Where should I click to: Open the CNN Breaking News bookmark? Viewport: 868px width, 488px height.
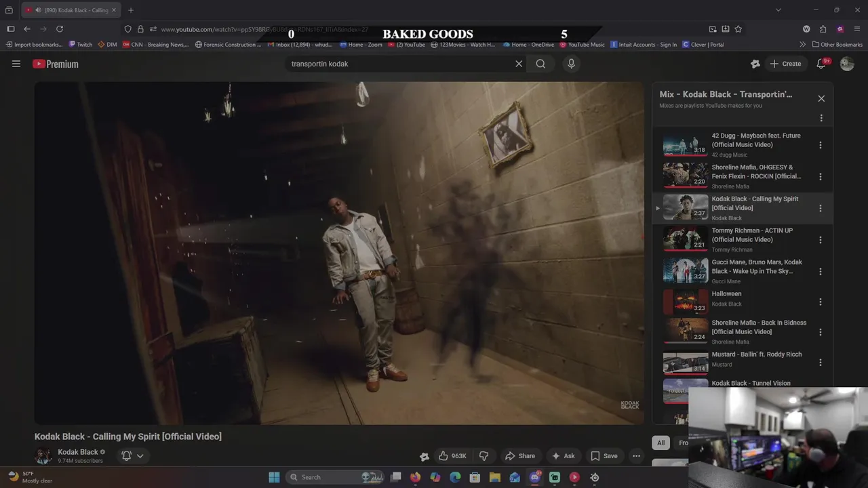pyautogui.click(x=155, y=45)
